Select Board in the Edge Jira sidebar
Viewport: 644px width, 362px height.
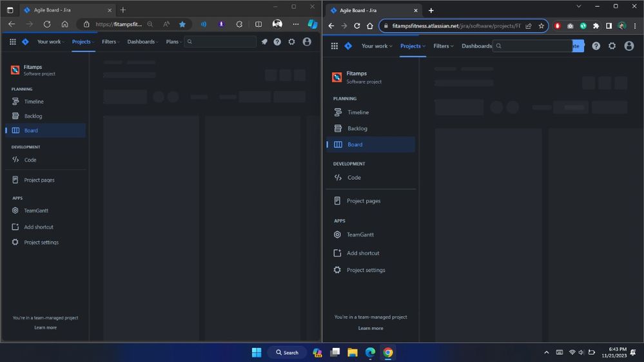tap(45, 131)
